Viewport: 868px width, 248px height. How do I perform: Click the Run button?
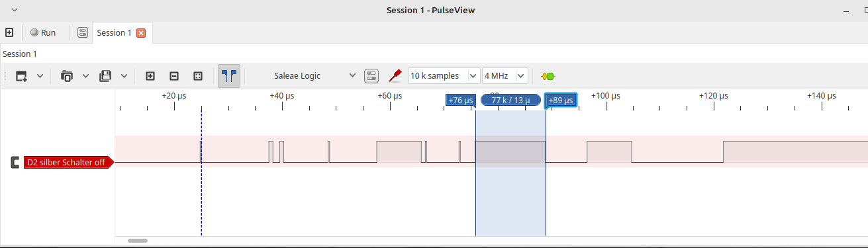pos(43,32)
